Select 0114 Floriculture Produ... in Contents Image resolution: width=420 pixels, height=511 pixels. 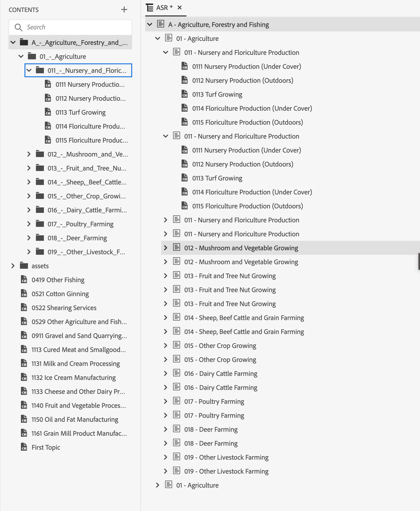90,126
